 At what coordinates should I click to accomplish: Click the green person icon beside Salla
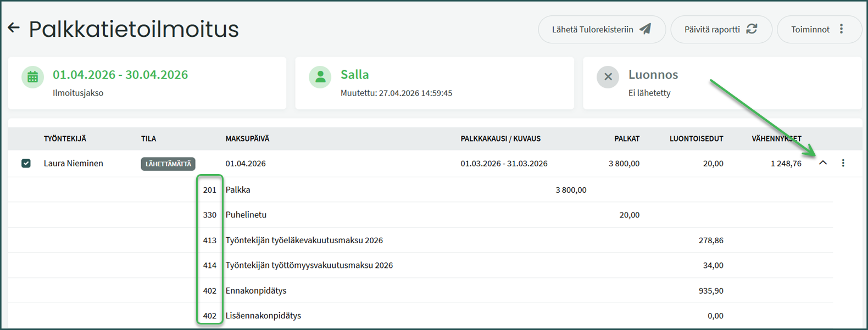click(x=320, y=77)
